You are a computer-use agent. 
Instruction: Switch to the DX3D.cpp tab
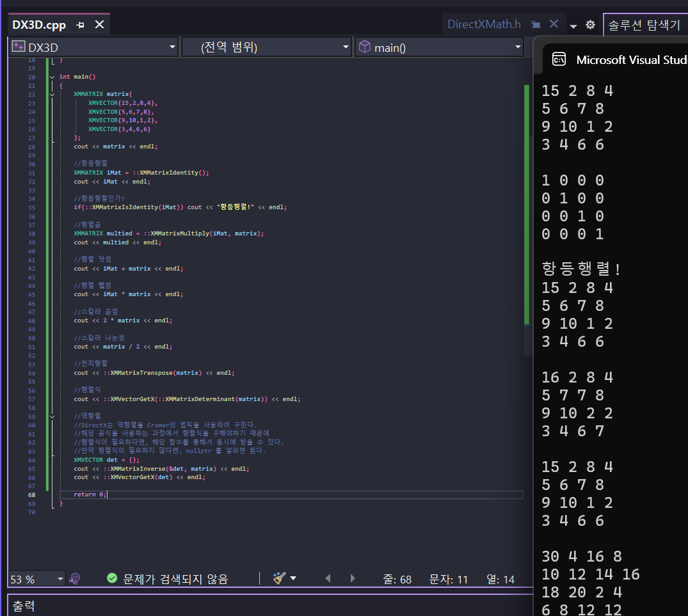[39, 25]
